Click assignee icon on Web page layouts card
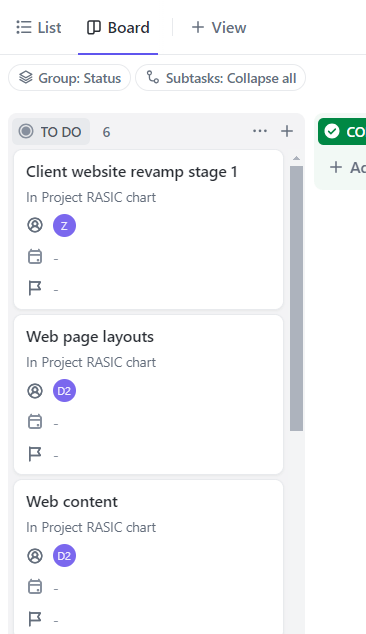Image resolution: width=366 pixels, height=634 pixels. point(35,391)
